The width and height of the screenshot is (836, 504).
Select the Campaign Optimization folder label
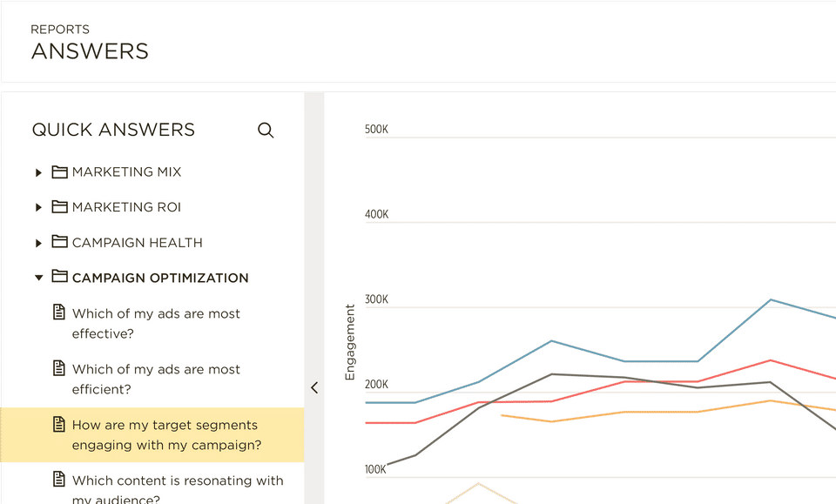160,278
